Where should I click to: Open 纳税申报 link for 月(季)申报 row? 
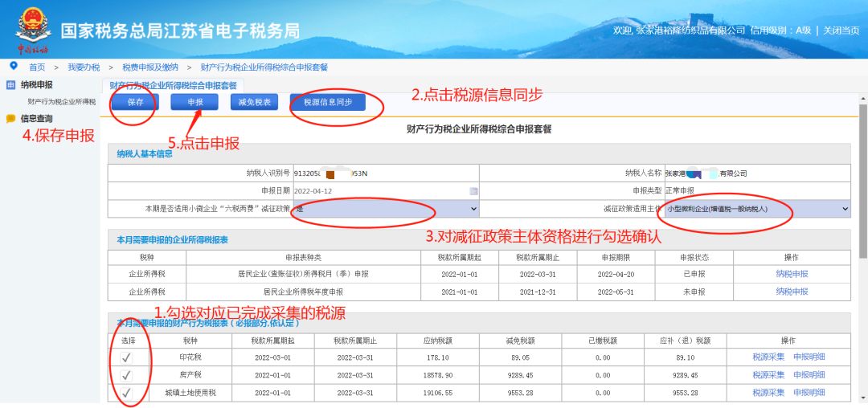pos(792,274)
